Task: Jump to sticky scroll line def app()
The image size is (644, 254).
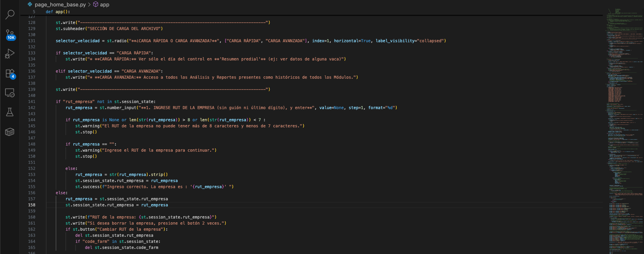Action: pyautogui.click(x=58, y=12)
